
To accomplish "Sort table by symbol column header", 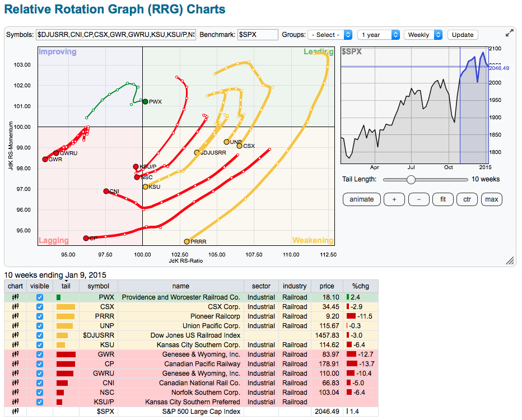I will click(98, 286).
